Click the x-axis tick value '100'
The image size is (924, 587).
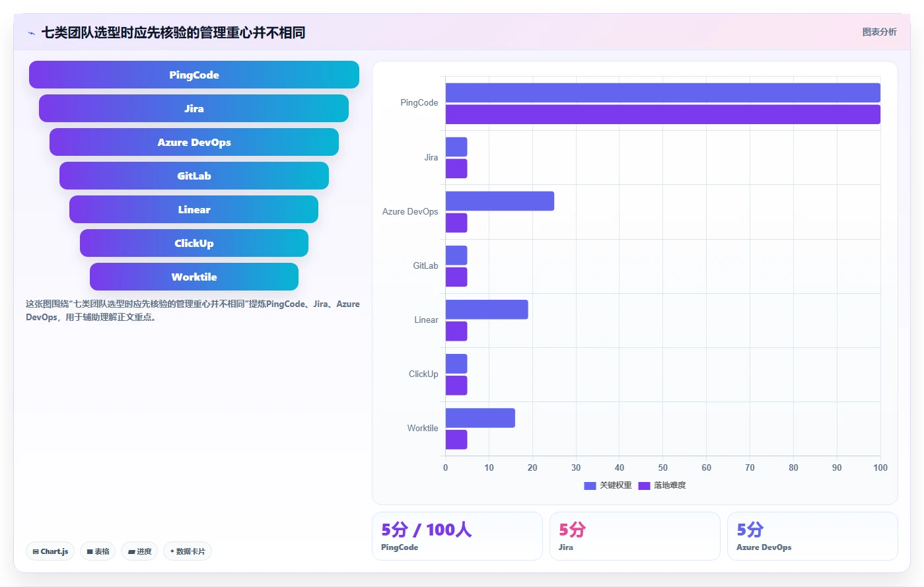[880, 467]
